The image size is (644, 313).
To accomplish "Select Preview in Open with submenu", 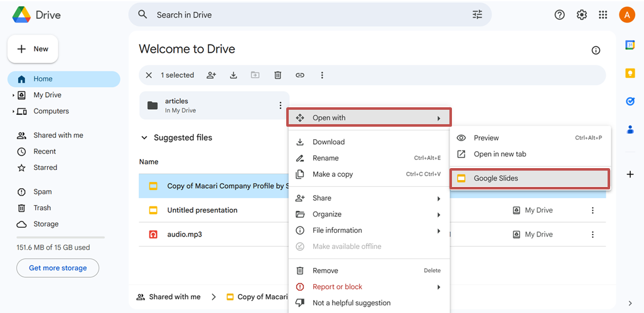I will [530, 138].
